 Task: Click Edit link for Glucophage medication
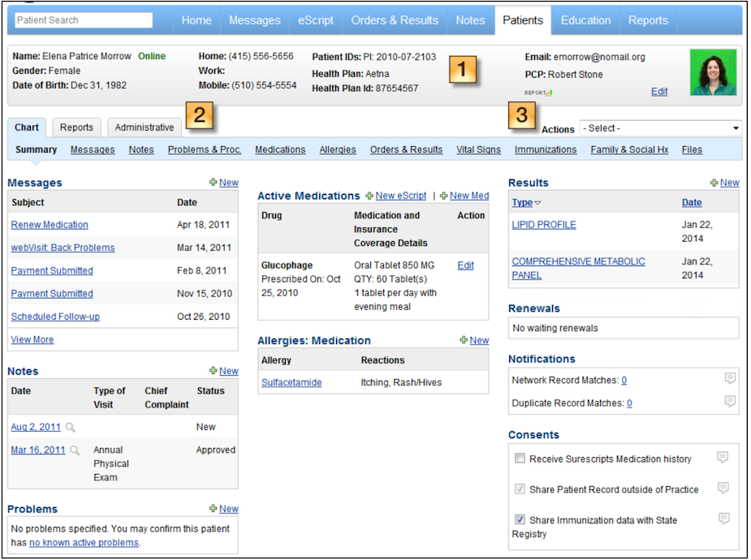(x=465, y=265)
